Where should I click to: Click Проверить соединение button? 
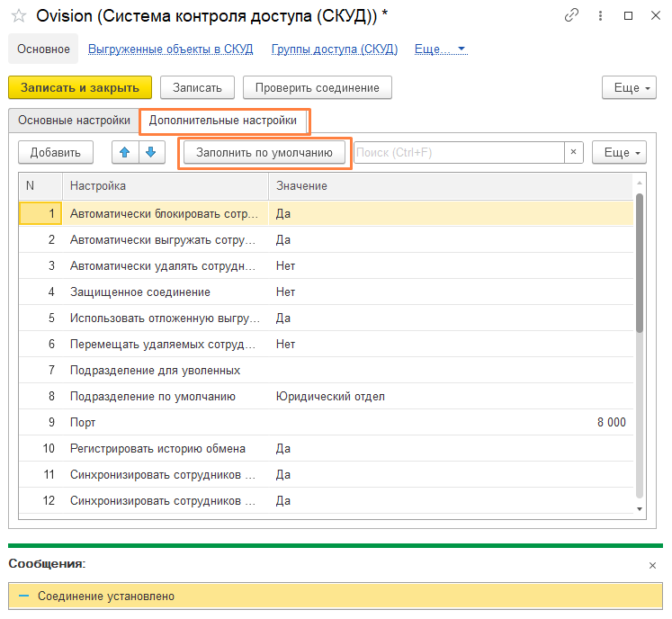(318, 87)
